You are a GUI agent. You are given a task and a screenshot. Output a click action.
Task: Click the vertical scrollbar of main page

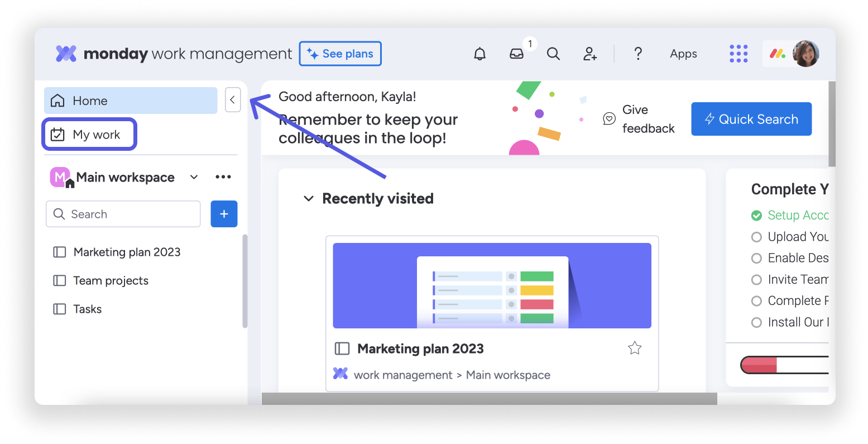click(x=832, y=124)
